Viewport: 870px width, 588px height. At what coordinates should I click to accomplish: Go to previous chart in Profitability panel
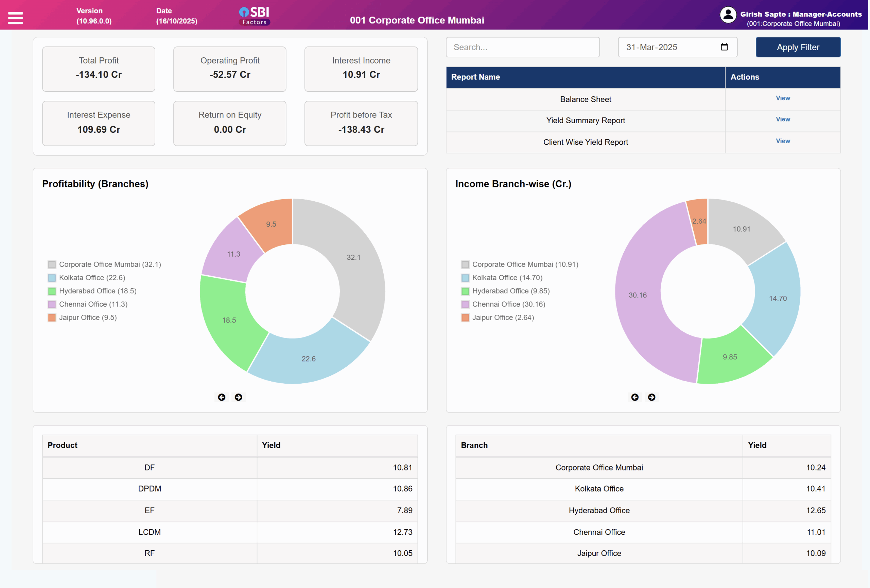[x=222, y=397]
